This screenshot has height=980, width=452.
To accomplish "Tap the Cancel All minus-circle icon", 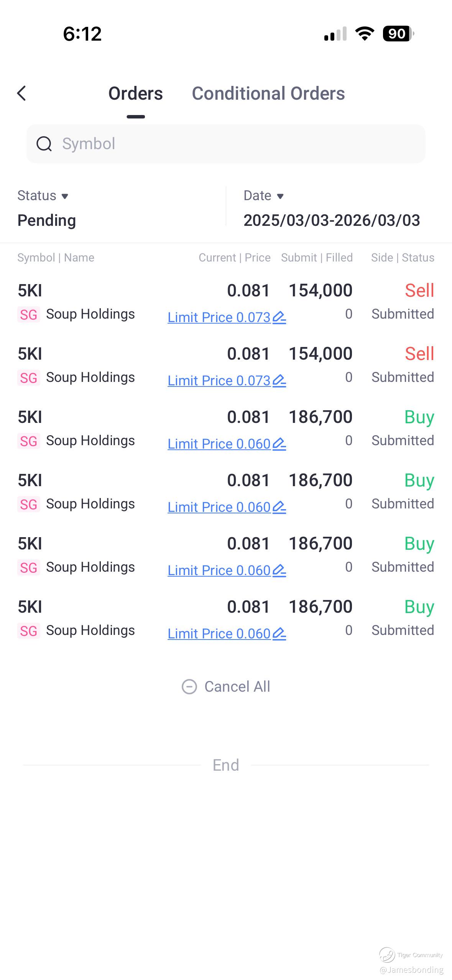I will (189, 687).
